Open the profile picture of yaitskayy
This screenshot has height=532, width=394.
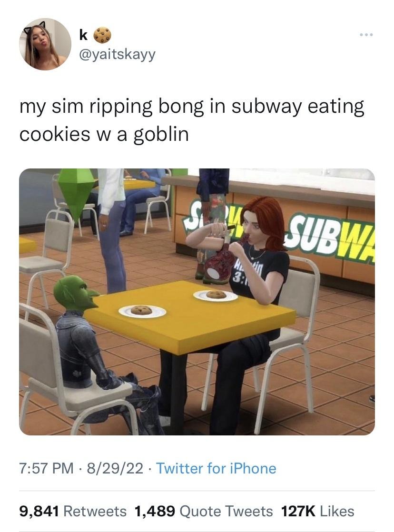coord(45,44)
